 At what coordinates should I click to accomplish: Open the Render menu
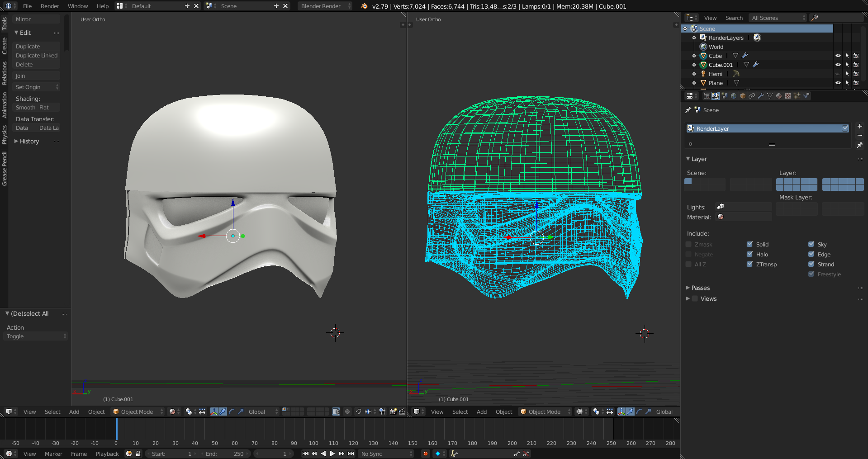[x=50, y=6]
